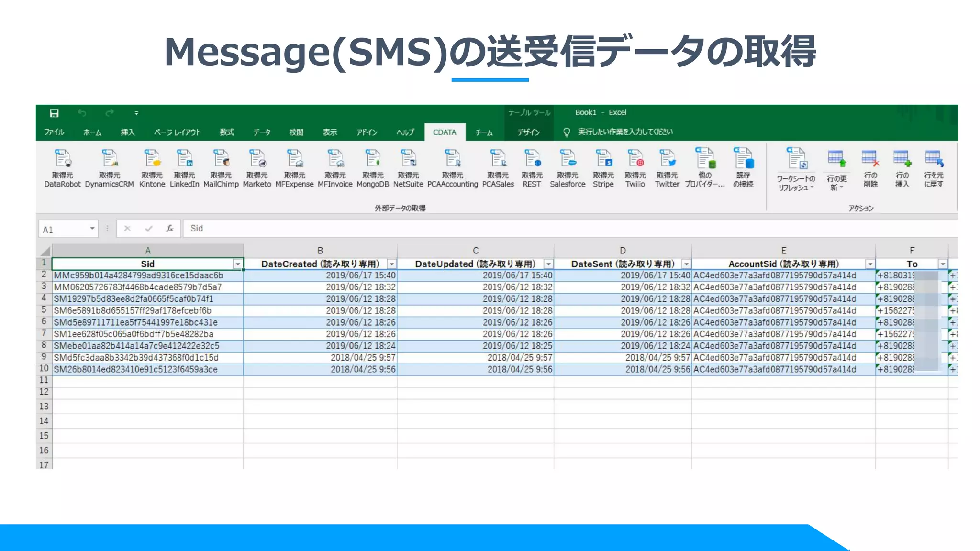Select column B header

point(320,250)
